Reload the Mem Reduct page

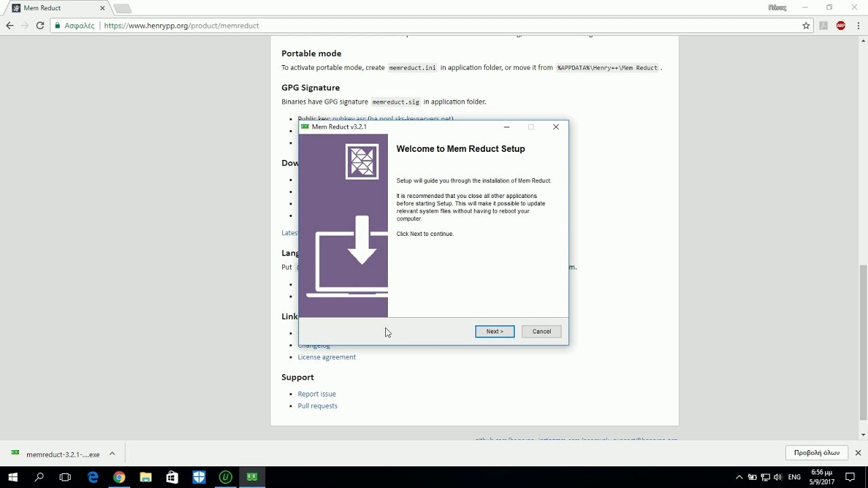tap(40, 26)
